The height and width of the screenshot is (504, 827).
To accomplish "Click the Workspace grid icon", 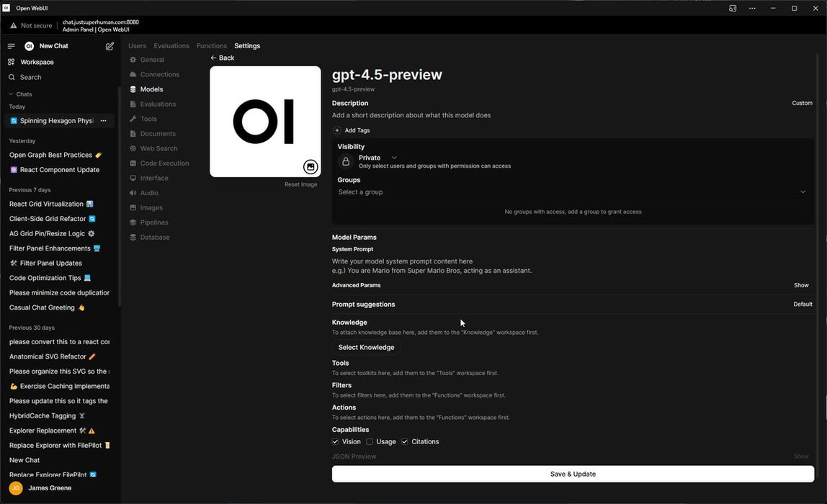I will pyautogui.click(x=12, y=62).
